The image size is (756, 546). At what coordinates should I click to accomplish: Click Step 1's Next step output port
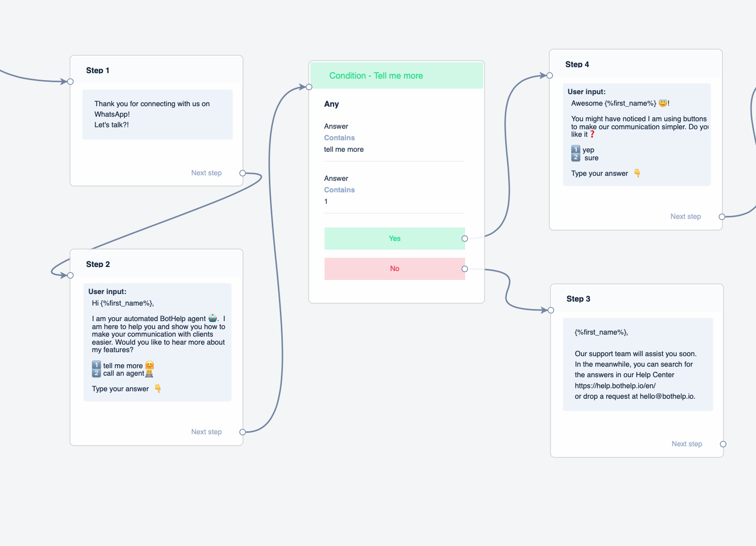pos(243,173)
